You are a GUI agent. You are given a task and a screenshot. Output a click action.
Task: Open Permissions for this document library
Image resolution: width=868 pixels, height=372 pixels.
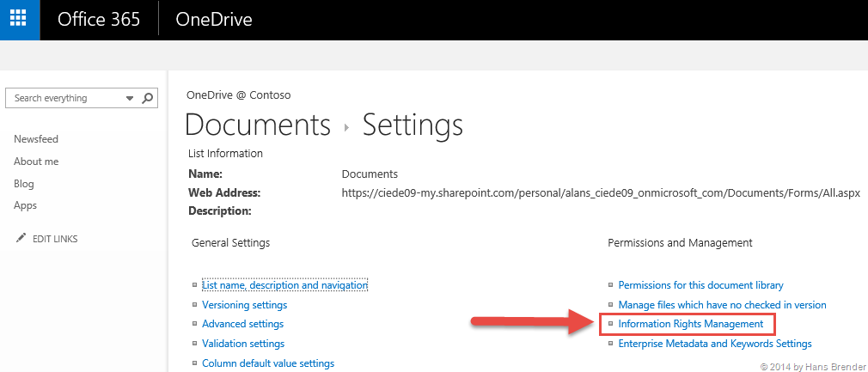(700, 285)
